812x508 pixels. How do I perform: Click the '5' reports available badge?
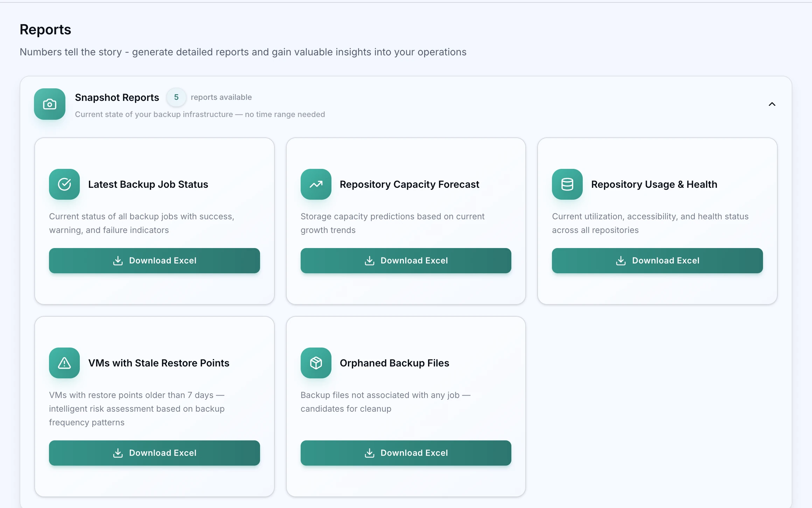pos(176,97)
